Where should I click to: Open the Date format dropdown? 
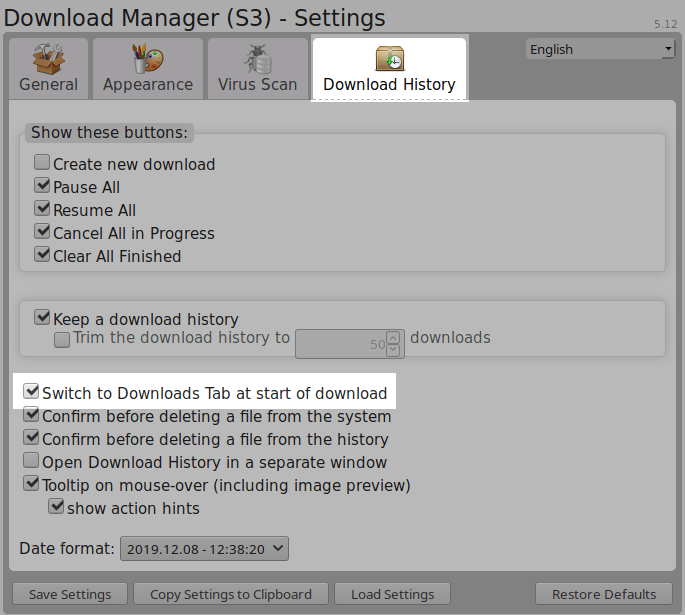pyautogui.click(x=204, y=549)
